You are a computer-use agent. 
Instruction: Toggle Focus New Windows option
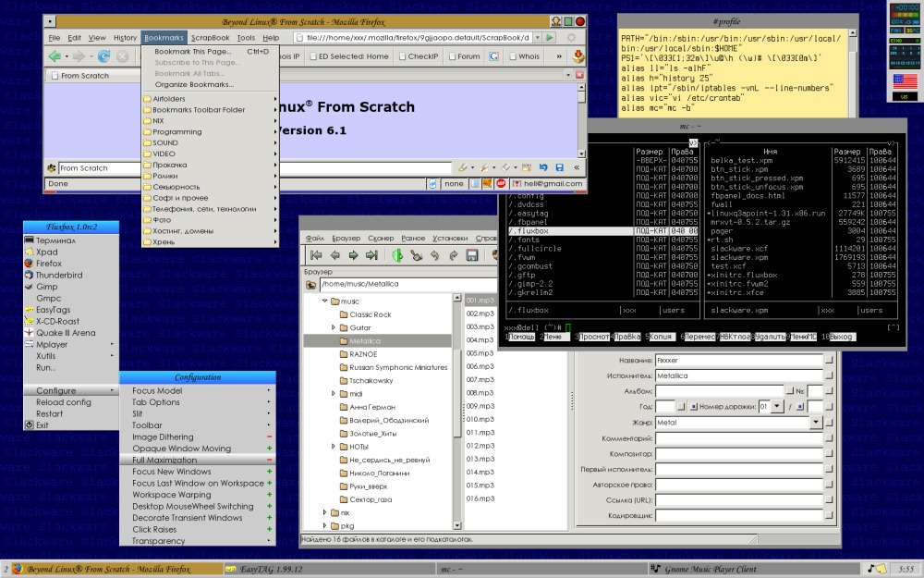197,472
